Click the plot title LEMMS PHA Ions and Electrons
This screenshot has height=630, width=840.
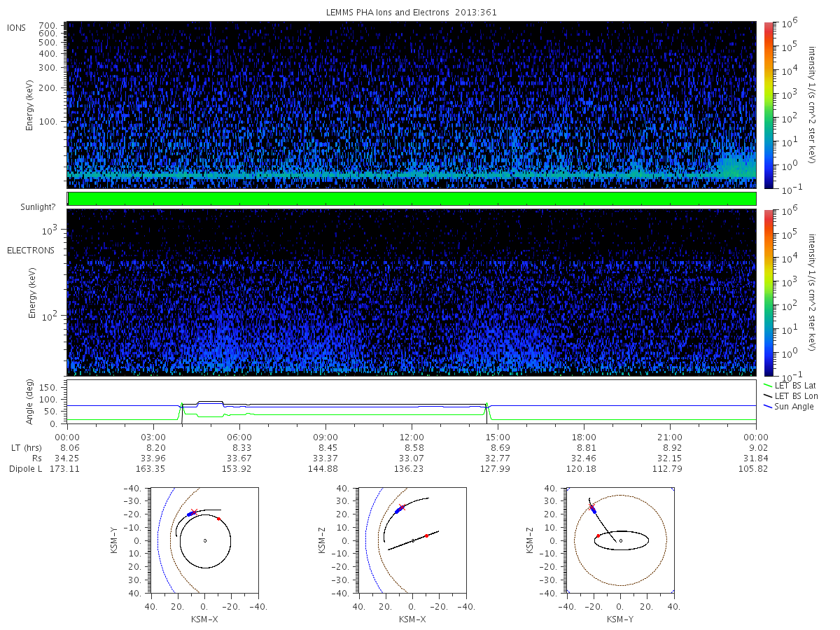(412, 13)
